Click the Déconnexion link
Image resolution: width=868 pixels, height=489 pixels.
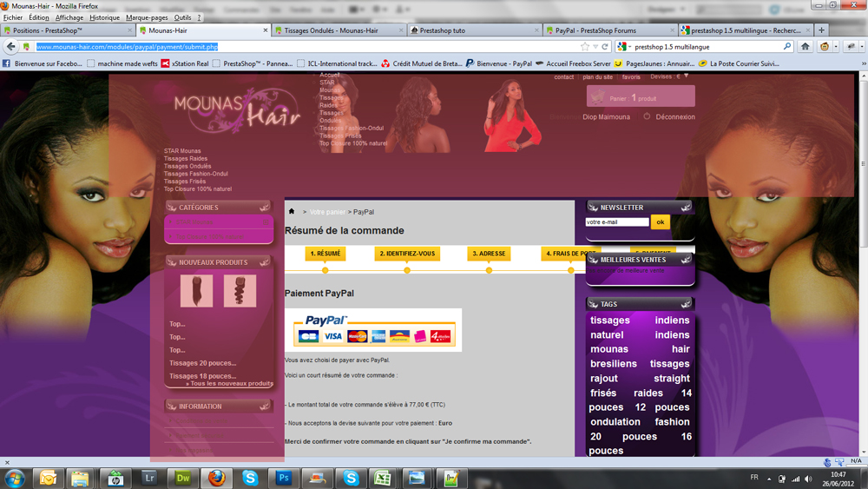pos(675,117)
